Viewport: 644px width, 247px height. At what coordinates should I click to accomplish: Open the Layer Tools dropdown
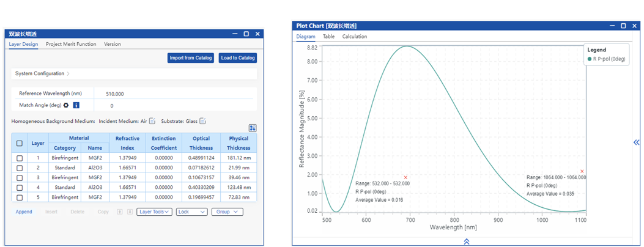point(154,212)
